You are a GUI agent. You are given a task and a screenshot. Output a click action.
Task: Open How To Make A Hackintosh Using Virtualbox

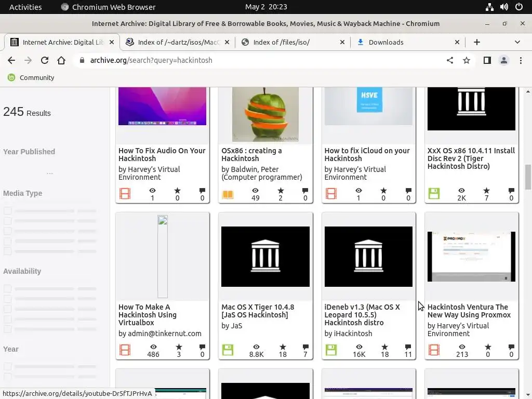[x=148, y=314]
